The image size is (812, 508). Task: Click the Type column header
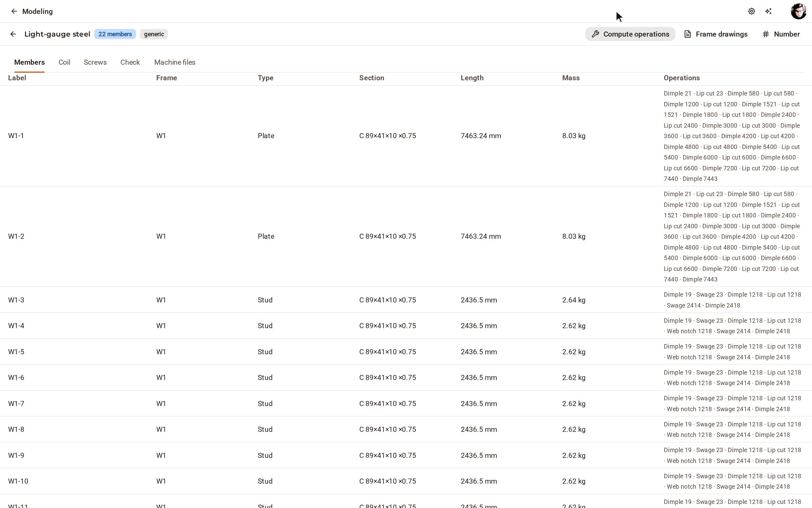point(265,78)
